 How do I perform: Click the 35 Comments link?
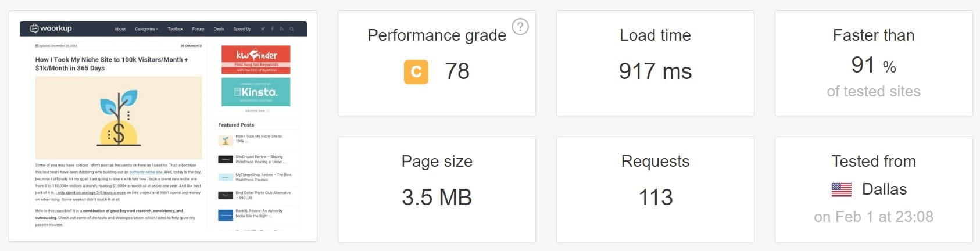[191, 46]
